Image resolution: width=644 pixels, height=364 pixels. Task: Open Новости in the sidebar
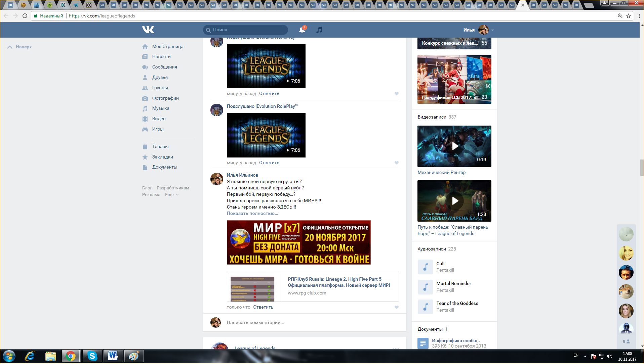(161, 56)
